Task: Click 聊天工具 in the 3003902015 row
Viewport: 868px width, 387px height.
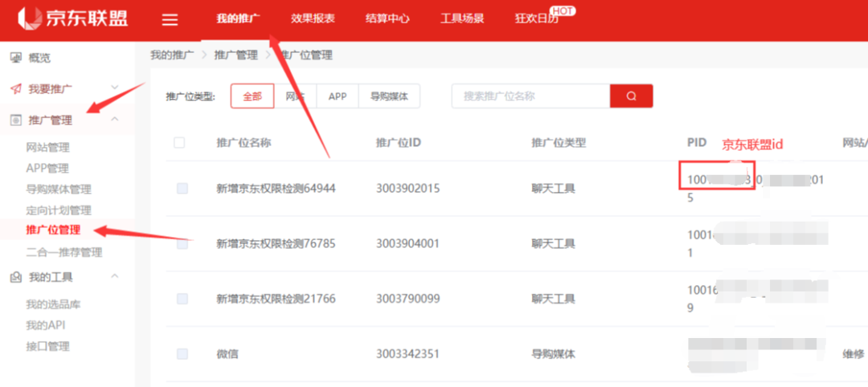Action: [553, 189]
